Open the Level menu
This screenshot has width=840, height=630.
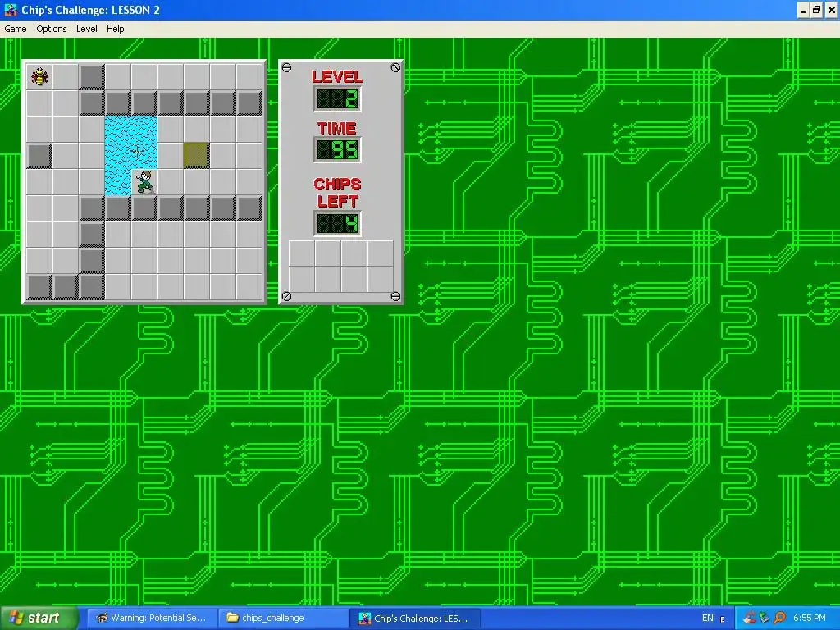point(87,29)
